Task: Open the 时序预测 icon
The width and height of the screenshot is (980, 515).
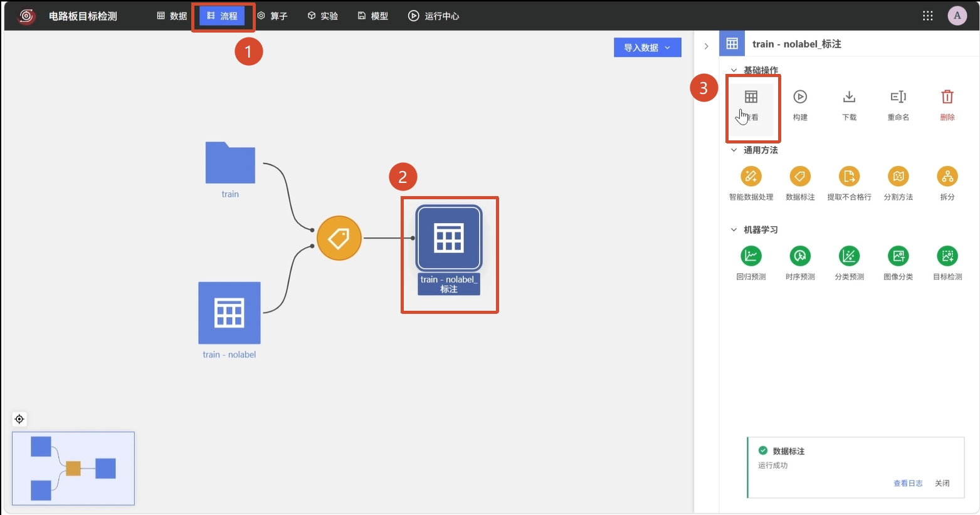Action: (x=800, y=256)
